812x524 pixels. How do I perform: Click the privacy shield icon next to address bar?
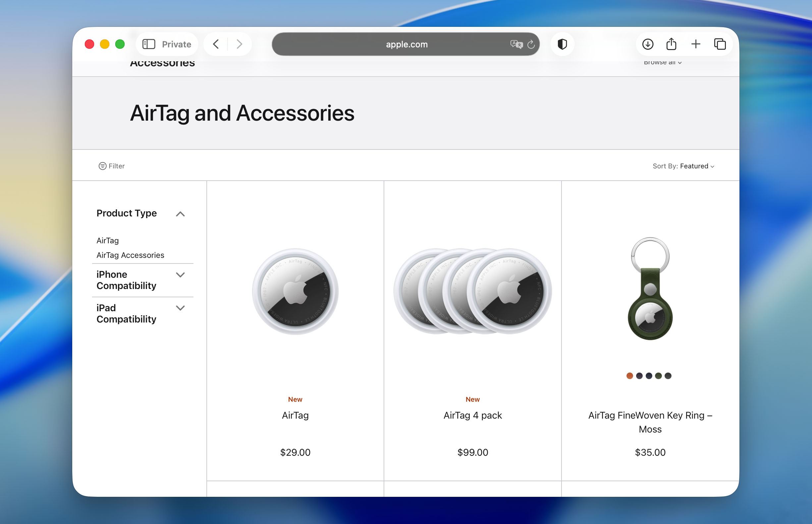562,44
